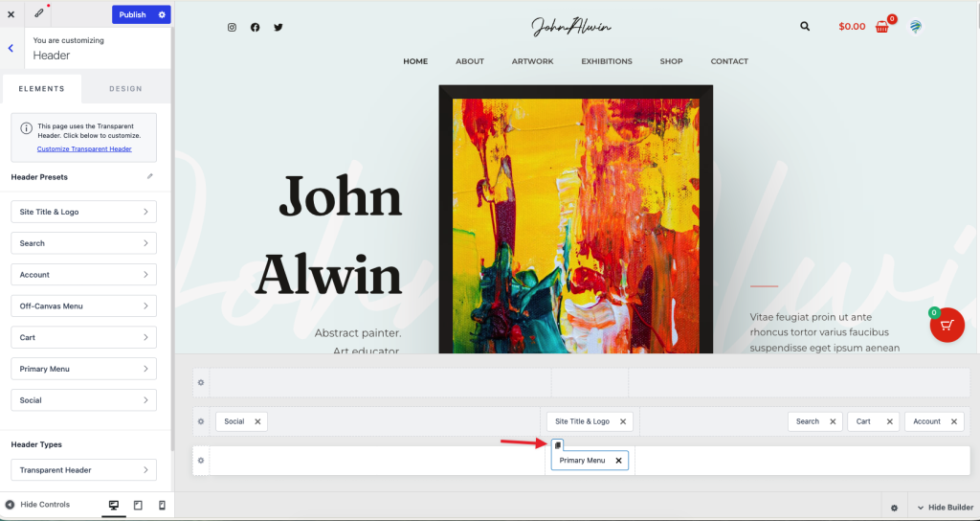Go to SHOP in site menu
Image resolution: width=980 pixels, height=521 pixels.
click(x=671, y=61)
